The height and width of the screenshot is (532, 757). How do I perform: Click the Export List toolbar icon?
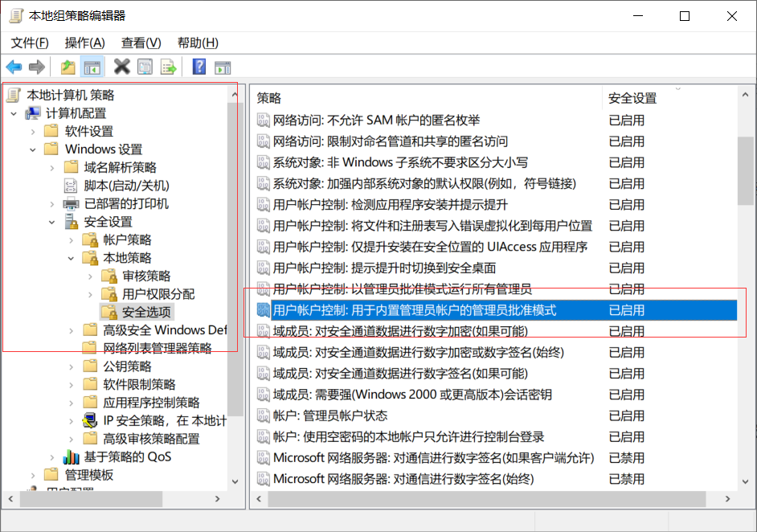pos(168,67)
